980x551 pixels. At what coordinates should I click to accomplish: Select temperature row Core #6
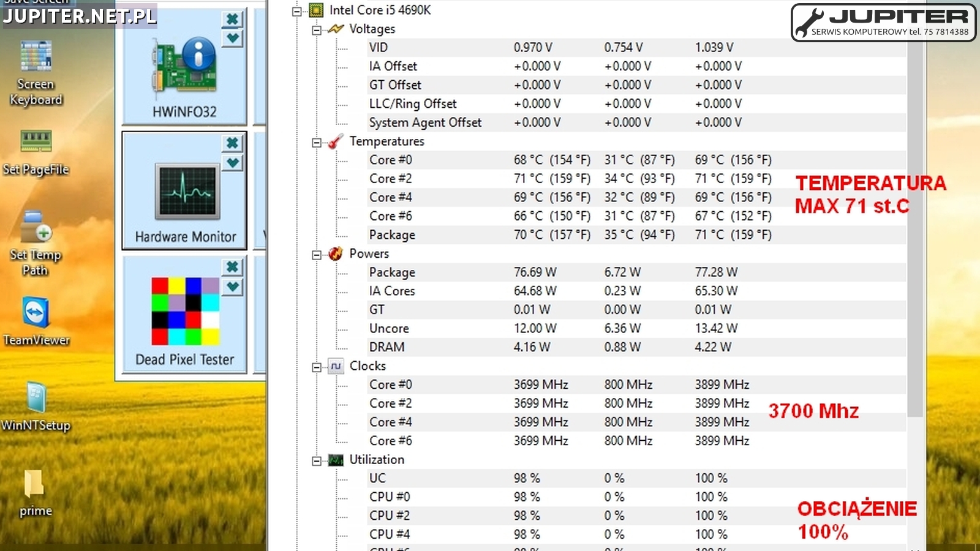click(636, 216)
